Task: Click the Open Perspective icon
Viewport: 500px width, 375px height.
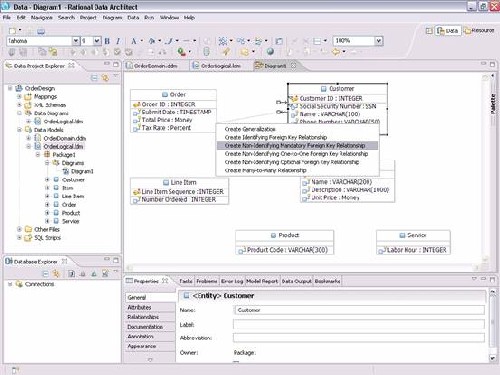Action: point(429,31)
